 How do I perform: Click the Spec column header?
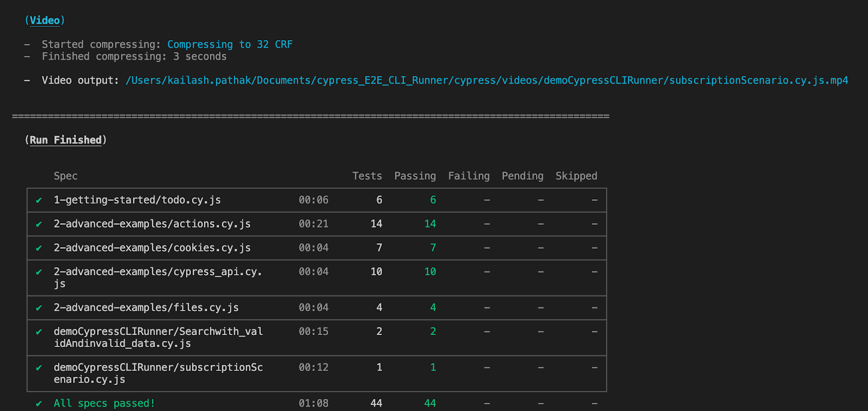tap(66, 176)
